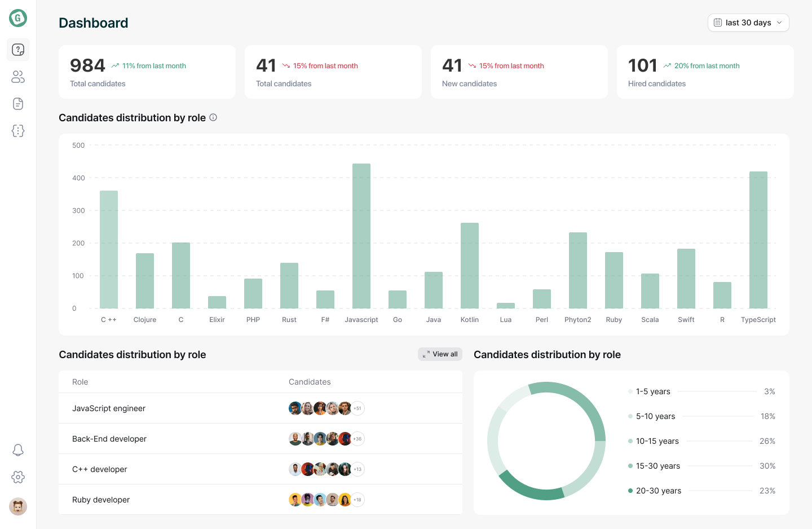The height and width of the screenshot is (529, 812).
Task: Open the code integrations icon in sidebar
Action: 17,130
